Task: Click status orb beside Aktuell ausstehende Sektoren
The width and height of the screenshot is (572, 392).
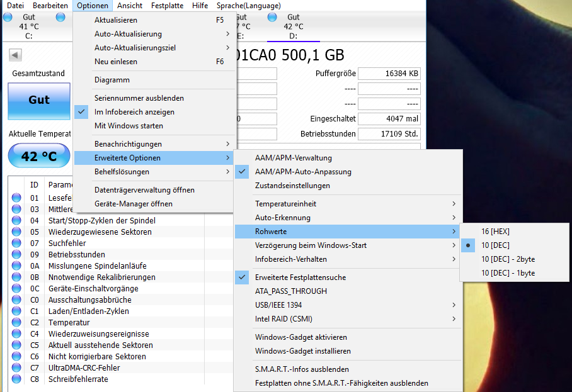Action: (x=16, y=345)
